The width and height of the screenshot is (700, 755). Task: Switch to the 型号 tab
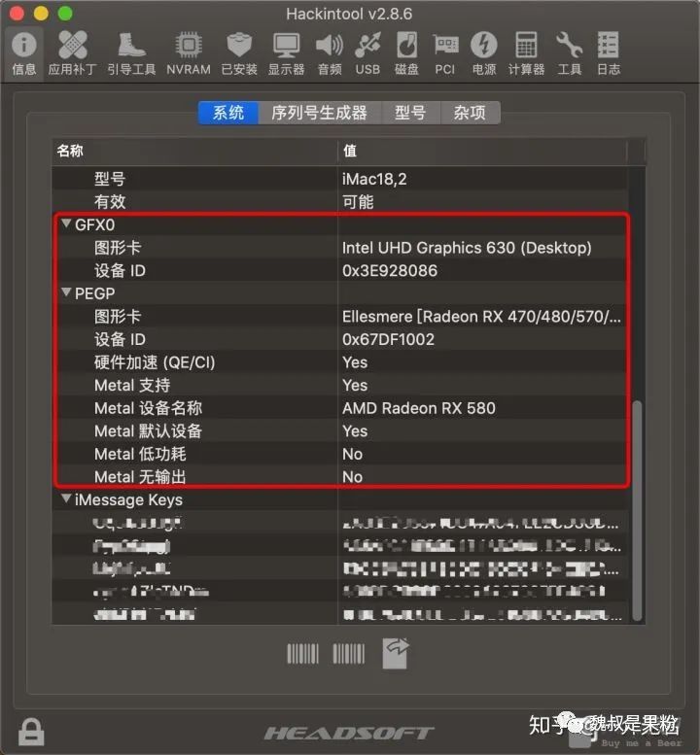[410, 113]
